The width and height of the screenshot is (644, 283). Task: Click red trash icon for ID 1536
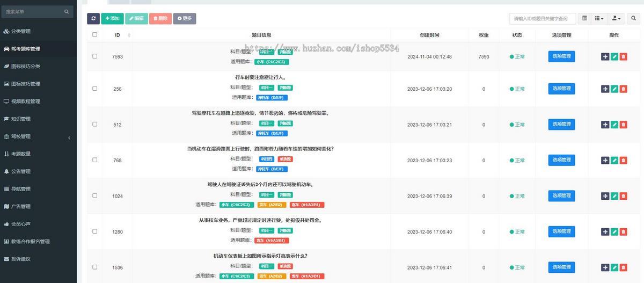623,267
